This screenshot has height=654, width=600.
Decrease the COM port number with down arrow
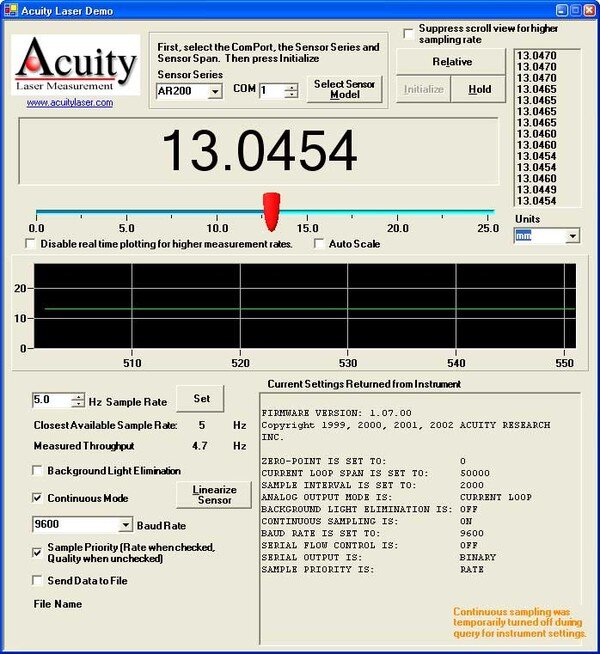pyautogui.click(x=291, y=94)
